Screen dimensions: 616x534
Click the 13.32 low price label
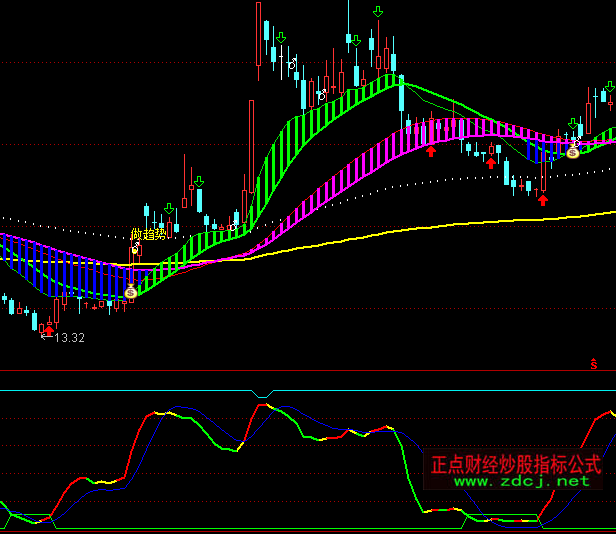tap(69, 338)
